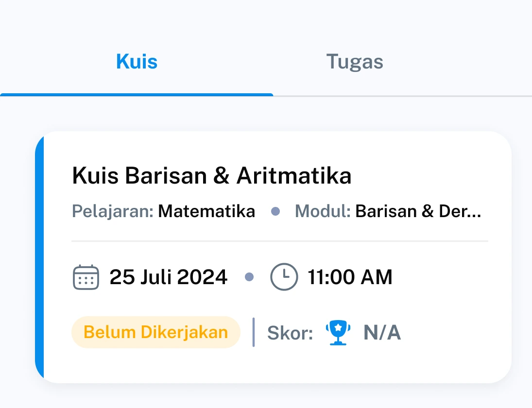This screenshot has width=532, height=408.
Task: Select the Matematika subject name
Action: tap(206, 211)
